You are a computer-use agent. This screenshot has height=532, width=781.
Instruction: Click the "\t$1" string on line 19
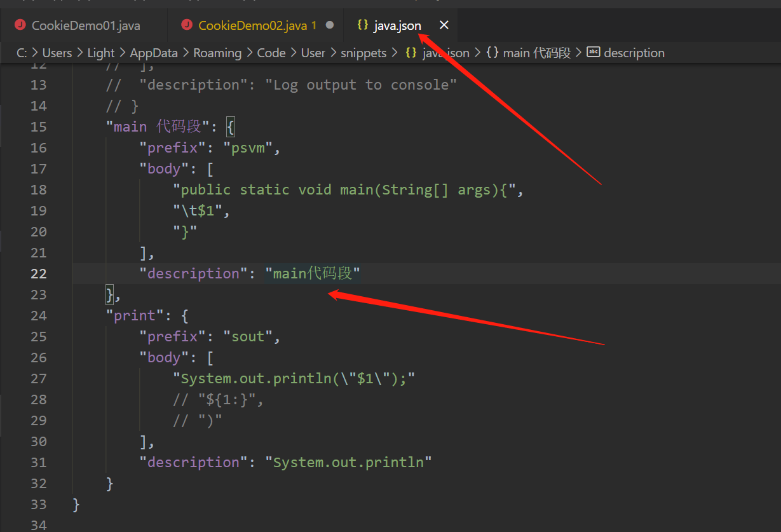198,210
